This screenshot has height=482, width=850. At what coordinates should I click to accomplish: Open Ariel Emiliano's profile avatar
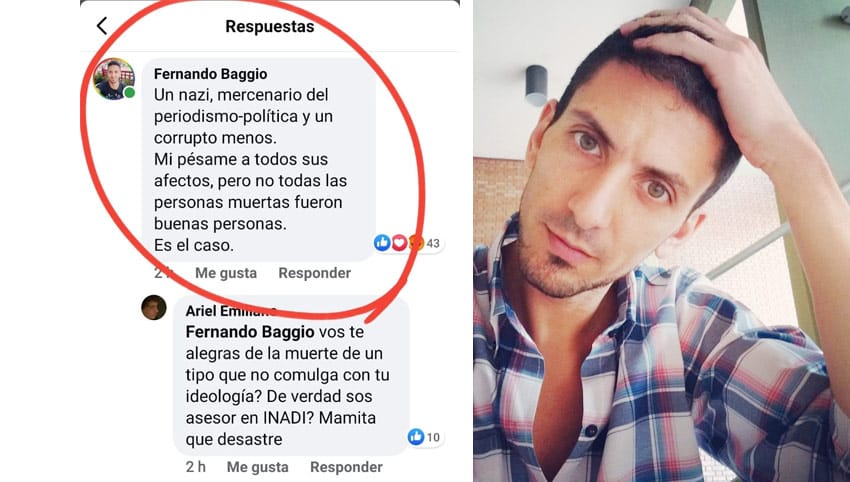coord(154,307)
